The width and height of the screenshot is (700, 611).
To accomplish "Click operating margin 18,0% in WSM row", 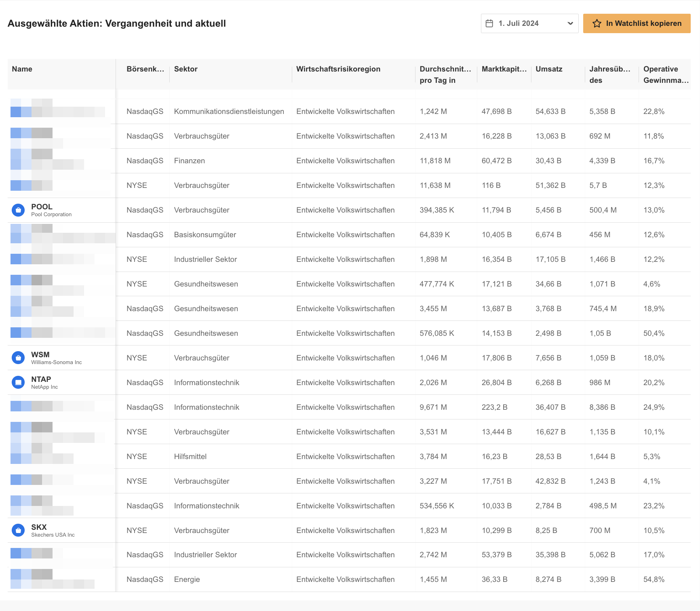I will 654,358.
